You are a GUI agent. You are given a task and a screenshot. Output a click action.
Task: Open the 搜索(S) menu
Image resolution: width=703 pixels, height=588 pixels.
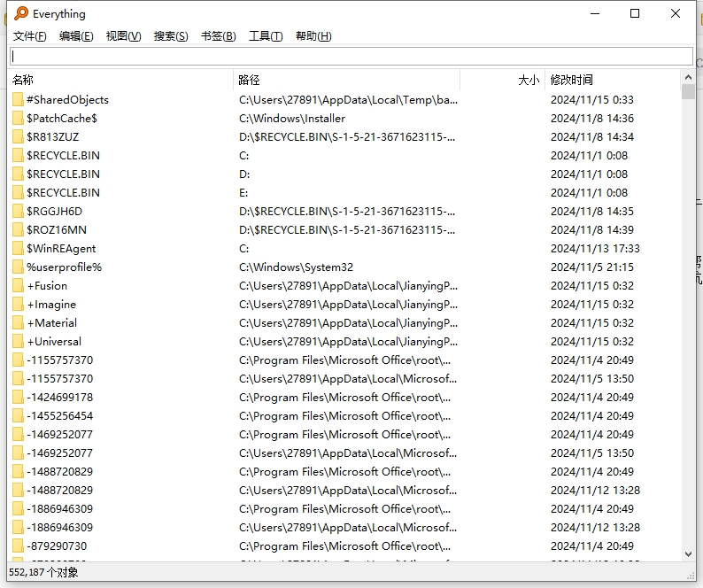point(171,36)
